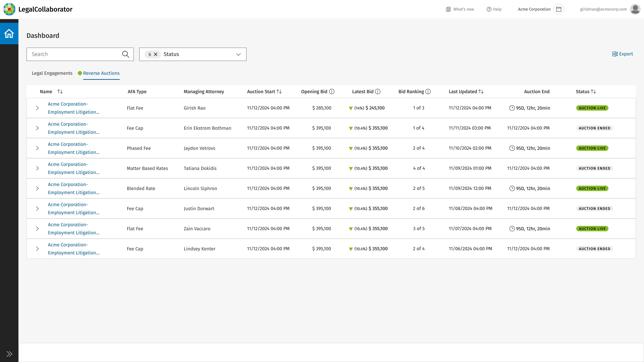Screen dimensions: 644x362
Task: Click the search magnifier icon
Action: pos(125,54)
